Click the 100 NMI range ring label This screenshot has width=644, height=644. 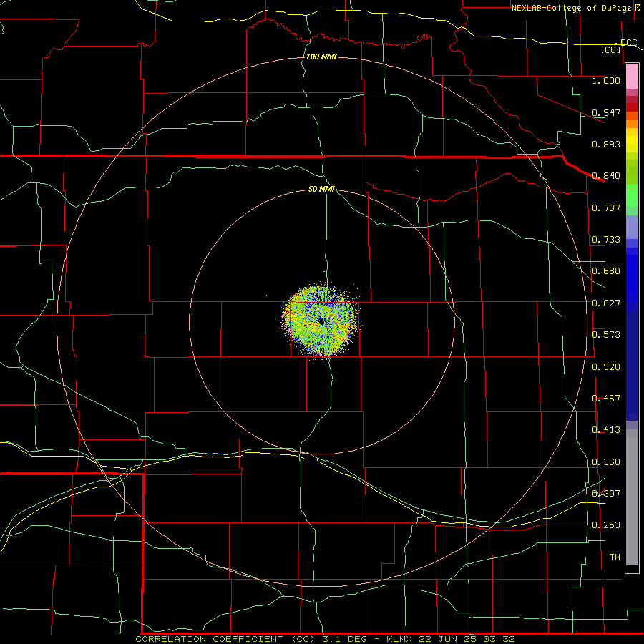coord(321,57)
